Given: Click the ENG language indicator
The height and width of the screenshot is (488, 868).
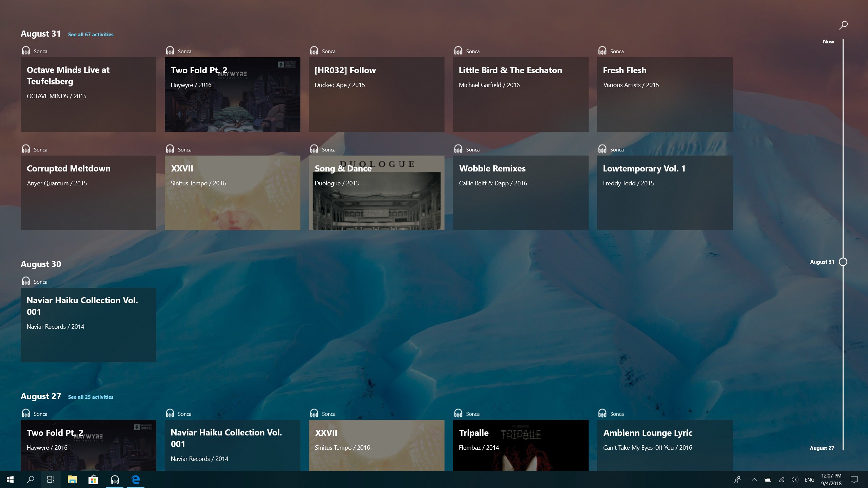Looking at the screenshot, I should [x=809, y=480].
